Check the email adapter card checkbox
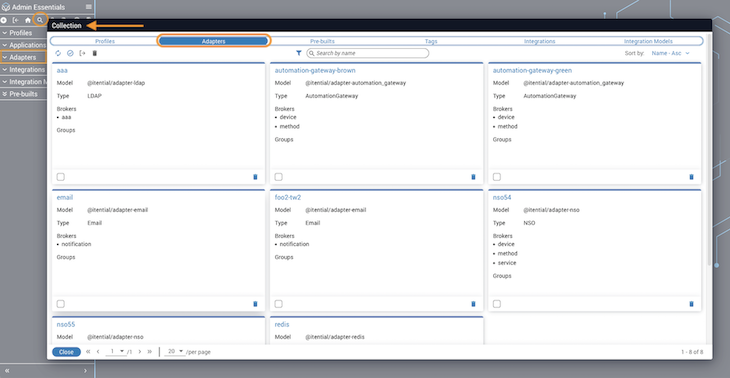Screen dimensions: 730x378 [61, 304]
